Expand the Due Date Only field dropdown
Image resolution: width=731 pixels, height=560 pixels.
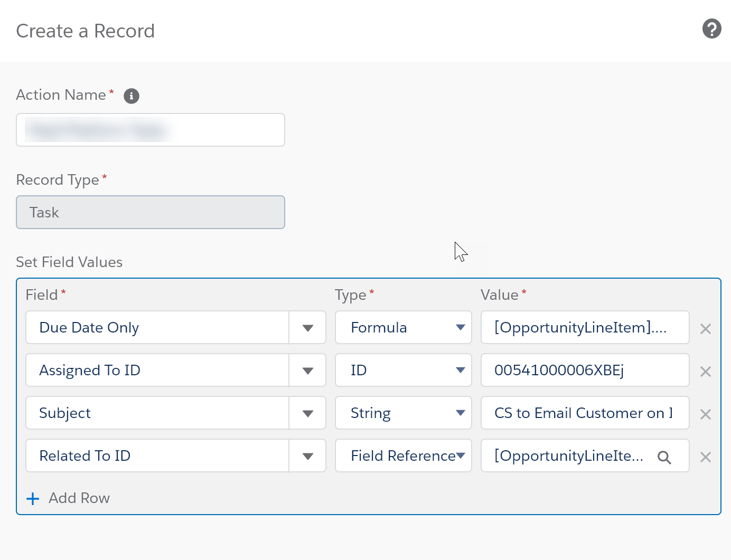307,328
